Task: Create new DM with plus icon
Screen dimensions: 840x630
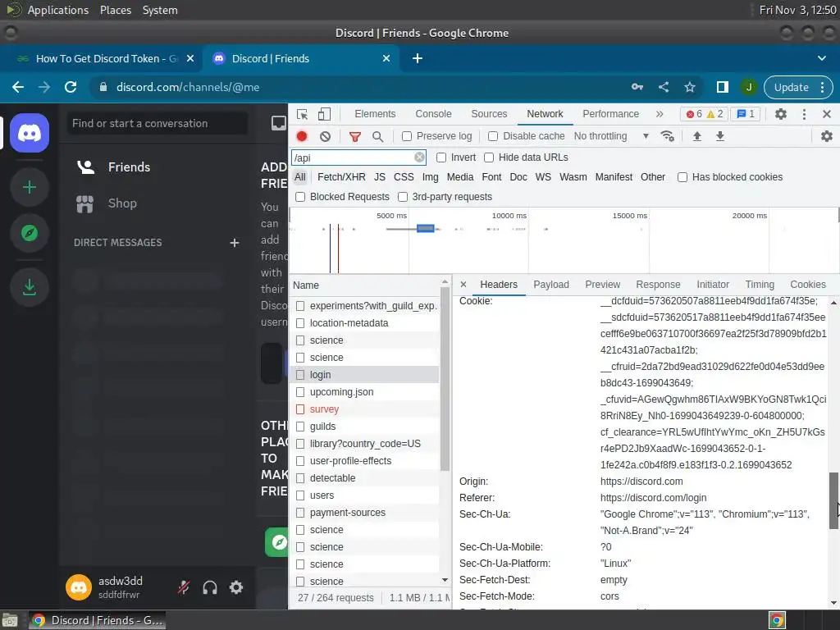Action: tap(234, 243)
